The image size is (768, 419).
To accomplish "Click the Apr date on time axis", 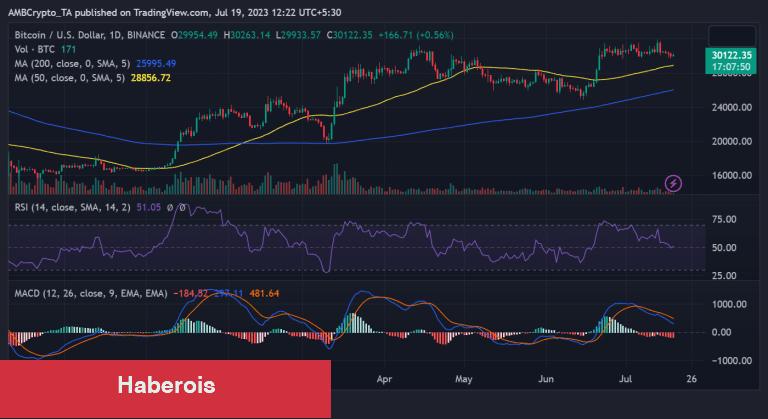I will coord(384,379).
